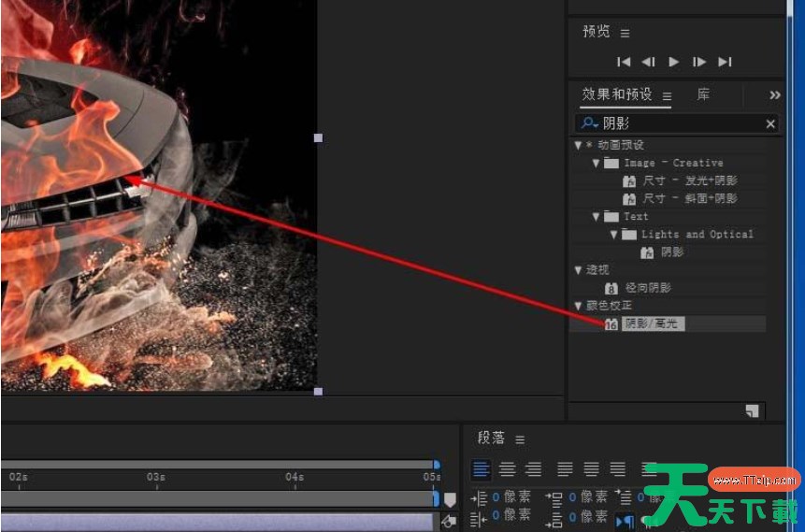Align paragraph text right

click(533, 469)
